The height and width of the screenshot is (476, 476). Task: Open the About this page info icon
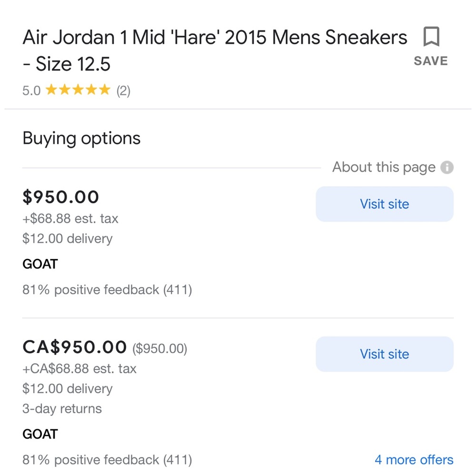pyautogui.click(x=448, y=168)
